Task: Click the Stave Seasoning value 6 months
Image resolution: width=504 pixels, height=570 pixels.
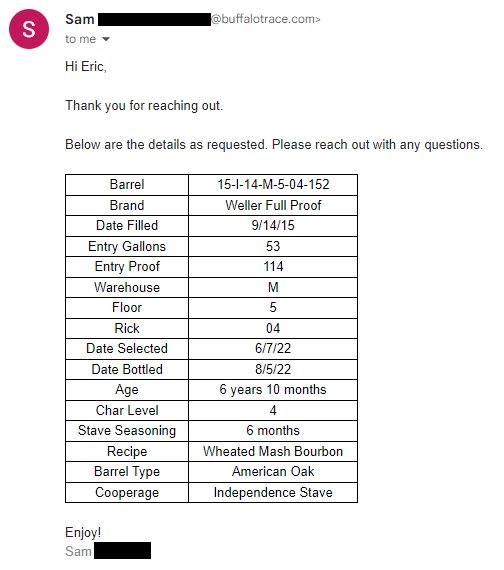Action: [x=273, y=431]
